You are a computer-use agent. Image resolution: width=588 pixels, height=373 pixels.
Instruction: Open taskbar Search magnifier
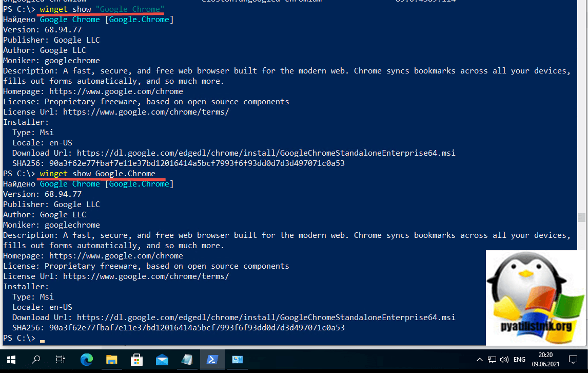(x=36, y=360)
